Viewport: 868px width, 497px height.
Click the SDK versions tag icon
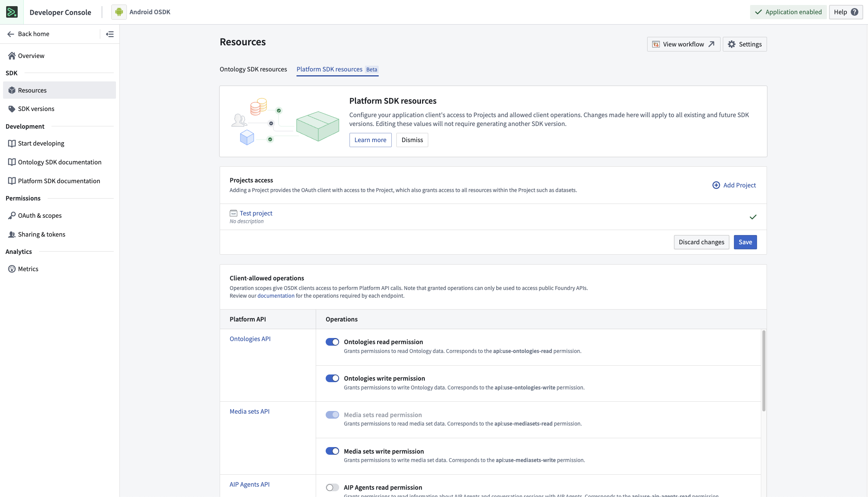pyautogui.click(x=12, y=109)
